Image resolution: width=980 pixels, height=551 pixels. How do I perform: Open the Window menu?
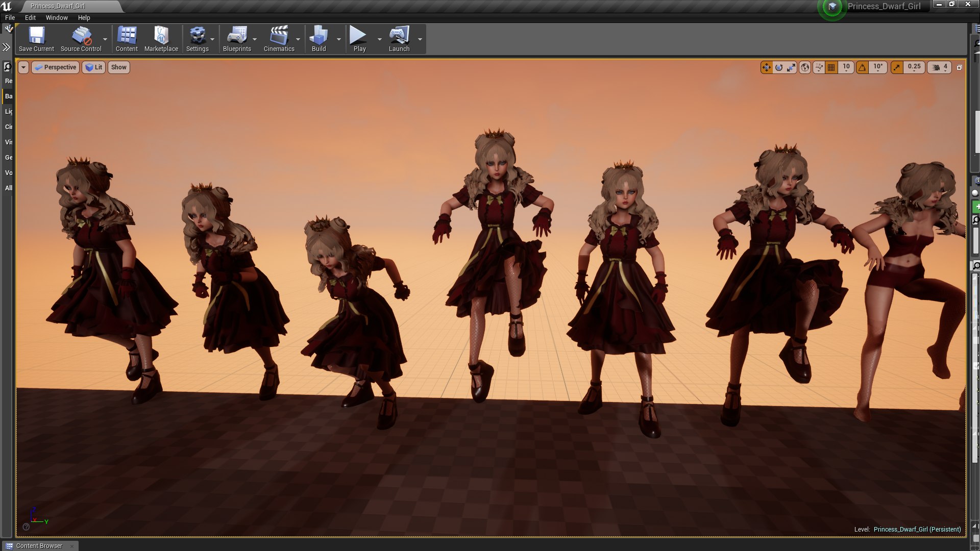pyautogui.click(x=57, y=17)
